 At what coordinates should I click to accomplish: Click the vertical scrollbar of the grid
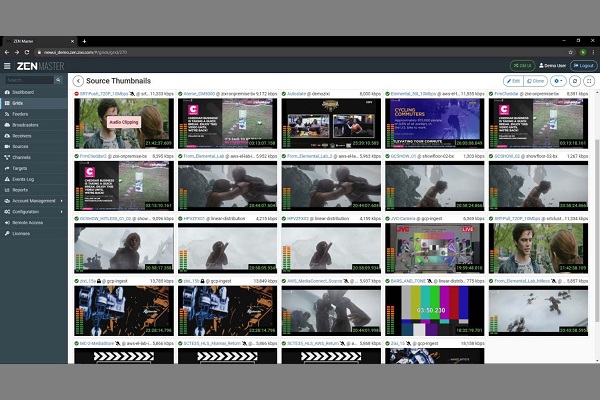point(597,231)
